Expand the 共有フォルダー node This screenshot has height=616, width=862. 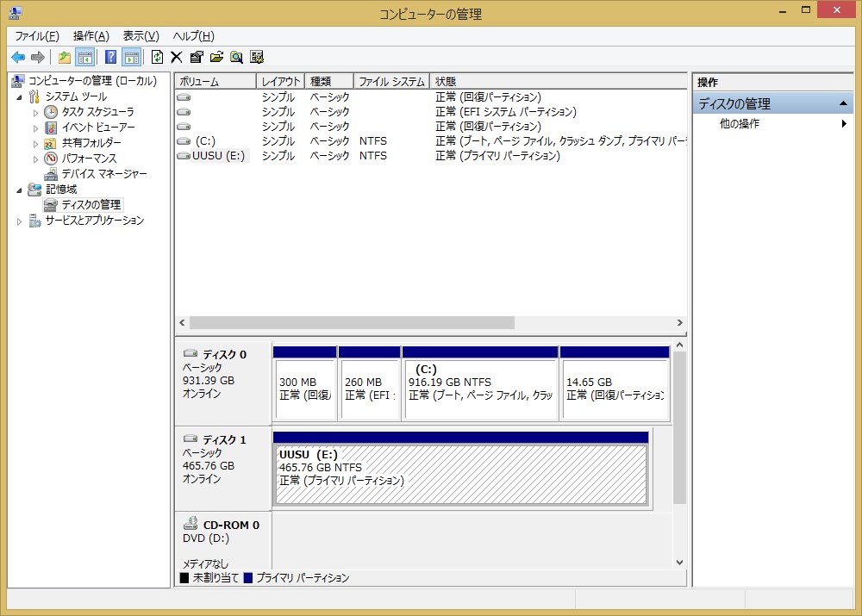(x=35, y=144)
